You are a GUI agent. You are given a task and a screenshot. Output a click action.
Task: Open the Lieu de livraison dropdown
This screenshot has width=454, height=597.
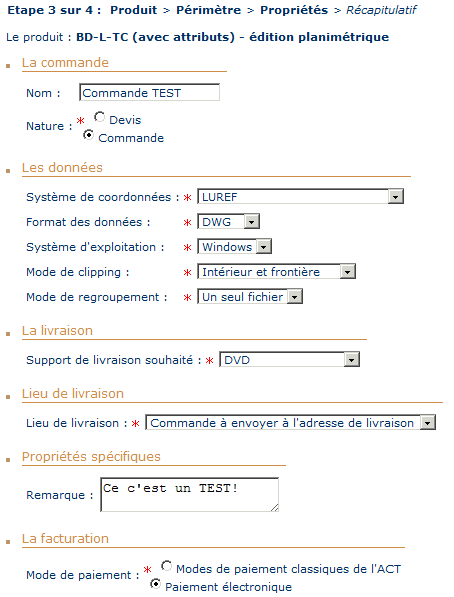click(291, 423)
